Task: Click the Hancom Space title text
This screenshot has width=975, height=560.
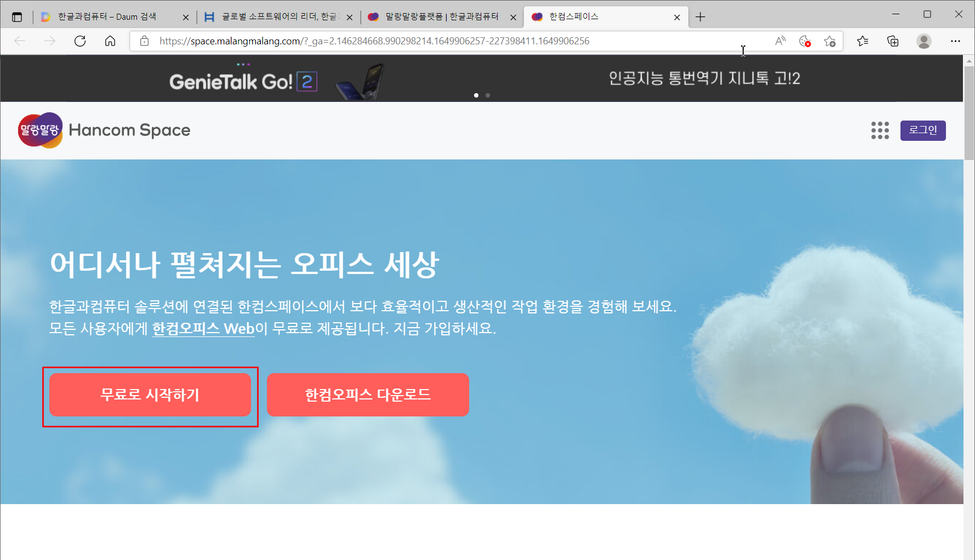Action: 129,130
